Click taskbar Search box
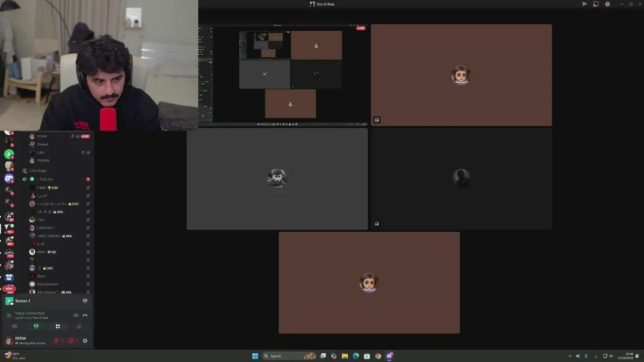The image size is (644, 362). point(289,356)
